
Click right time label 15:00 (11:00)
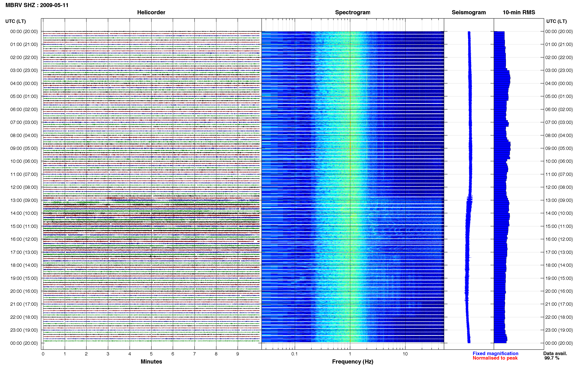click(x=559, y=226)
